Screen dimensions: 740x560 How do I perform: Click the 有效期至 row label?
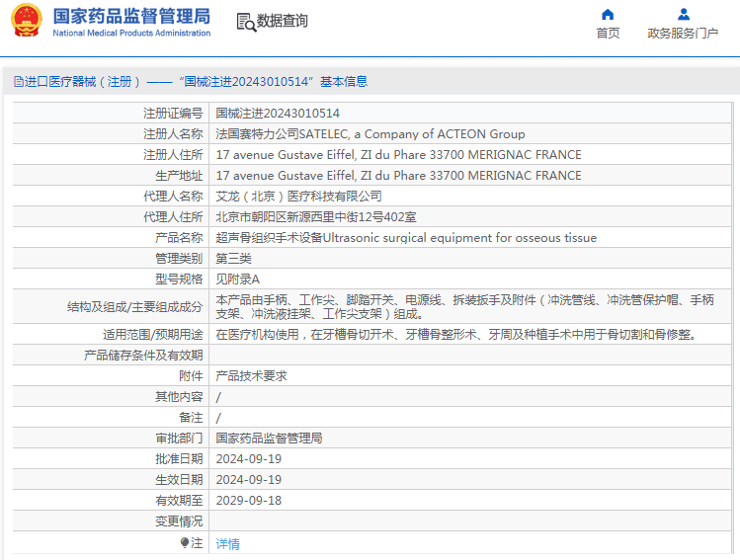(x=179, y=501)
